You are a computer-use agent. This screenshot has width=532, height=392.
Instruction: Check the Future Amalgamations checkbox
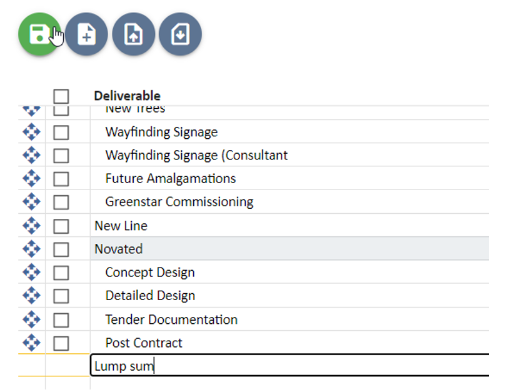(61, 178)
